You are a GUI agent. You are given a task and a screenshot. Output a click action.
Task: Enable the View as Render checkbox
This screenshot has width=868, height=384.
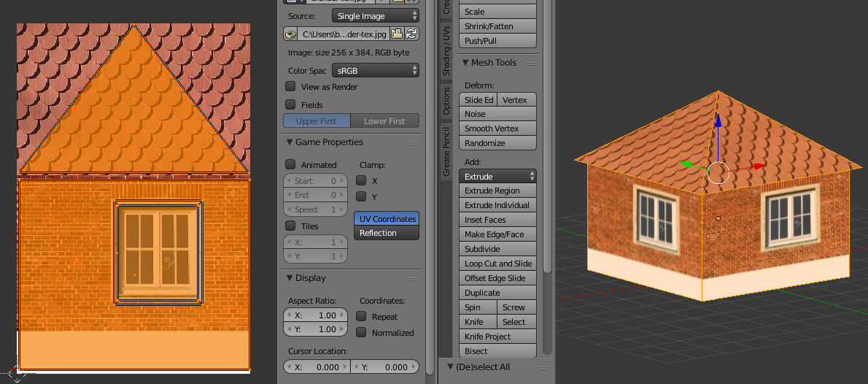(x=290, y=86)
